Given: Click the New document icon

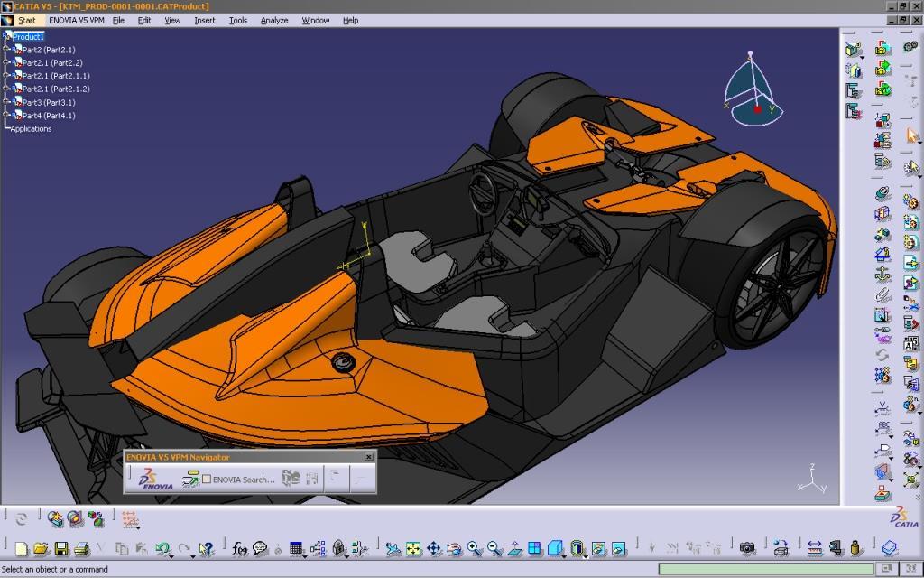Looking at the screenshot, I should [x=22, y=549].
